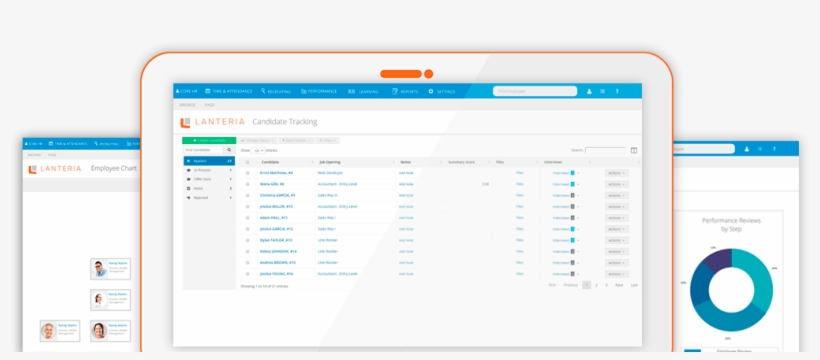Open candidate Dylan TAYLOR, #13
Screen dimensions: 820x360
[x=276, y=240]
